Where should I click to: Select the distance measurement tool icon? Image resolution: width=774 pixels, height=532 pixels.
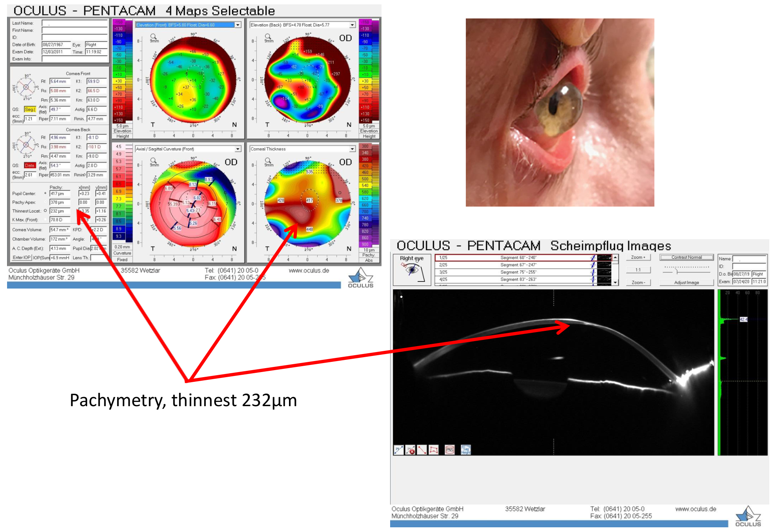[x=398, y=450]
